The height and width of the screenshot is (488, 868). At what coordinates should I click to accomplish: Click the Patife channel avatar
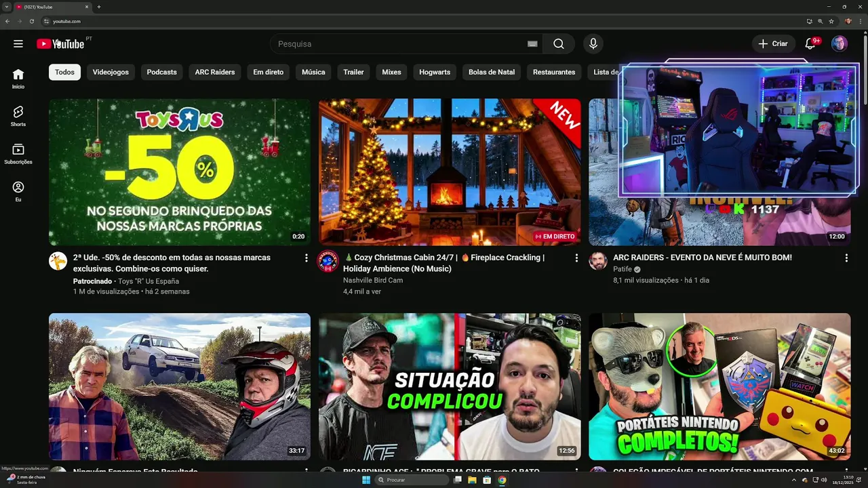coord(598,261)
